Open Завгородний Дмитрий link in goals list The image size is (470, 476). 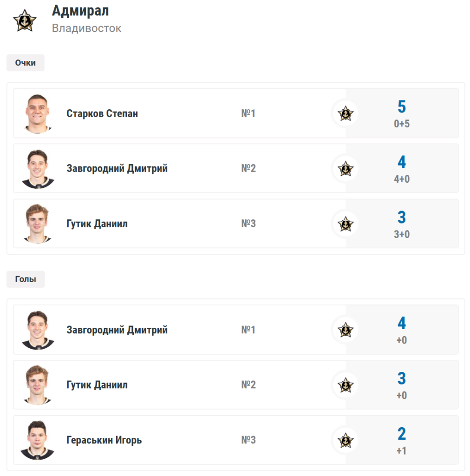pos(117,330)
